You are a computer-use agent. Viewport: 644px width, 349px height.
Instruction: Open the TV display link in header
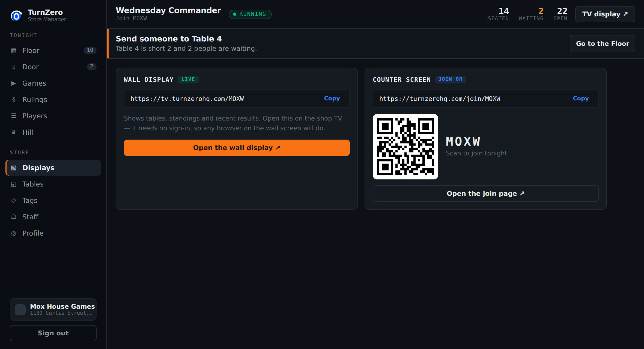tap(605, 14)
